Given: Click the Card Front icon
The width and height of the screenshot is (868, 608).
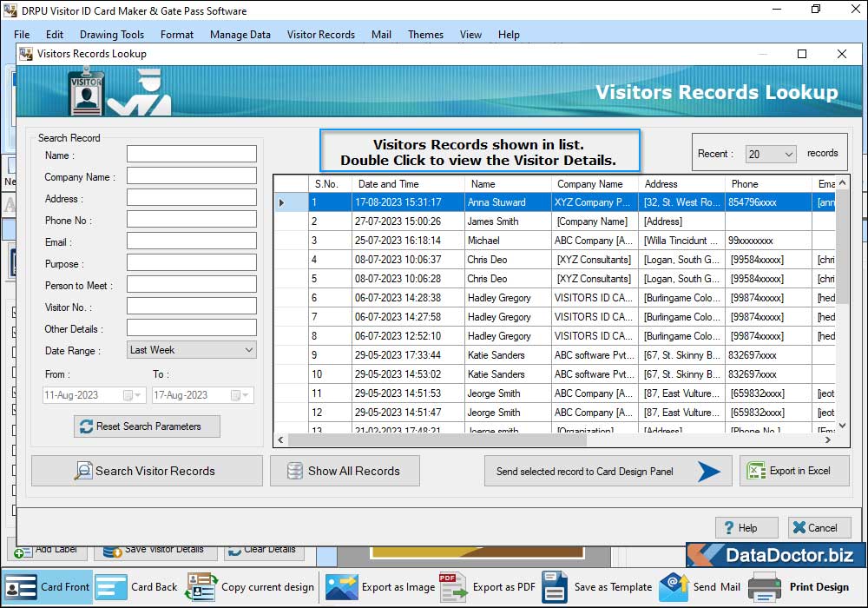Looking at the screenshot, I should point(21,587).
